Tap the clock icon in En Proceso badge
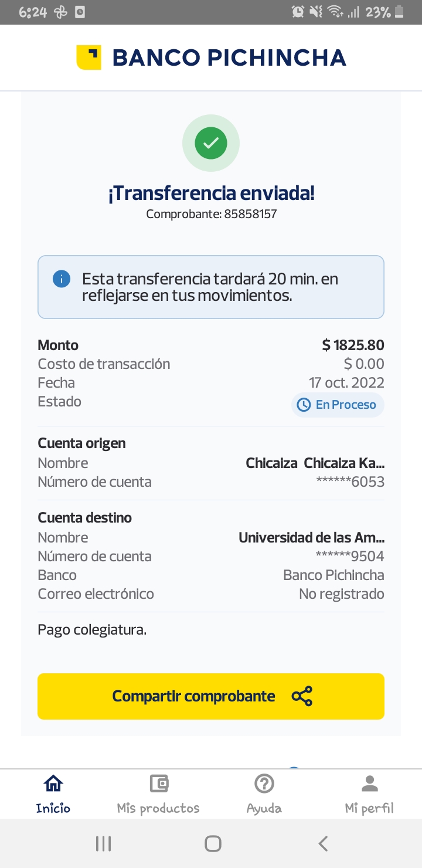The height and width of the screenshot is (868, 422). pyautogui.click(x=304, y=405)
